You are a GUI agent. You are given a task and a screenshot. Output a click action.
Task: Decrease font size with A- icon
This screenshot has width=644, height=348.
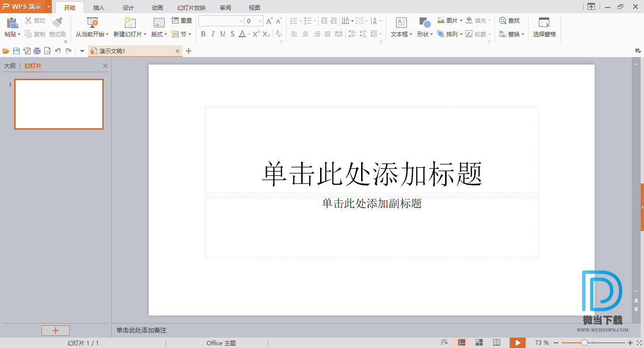pos(279,21)
